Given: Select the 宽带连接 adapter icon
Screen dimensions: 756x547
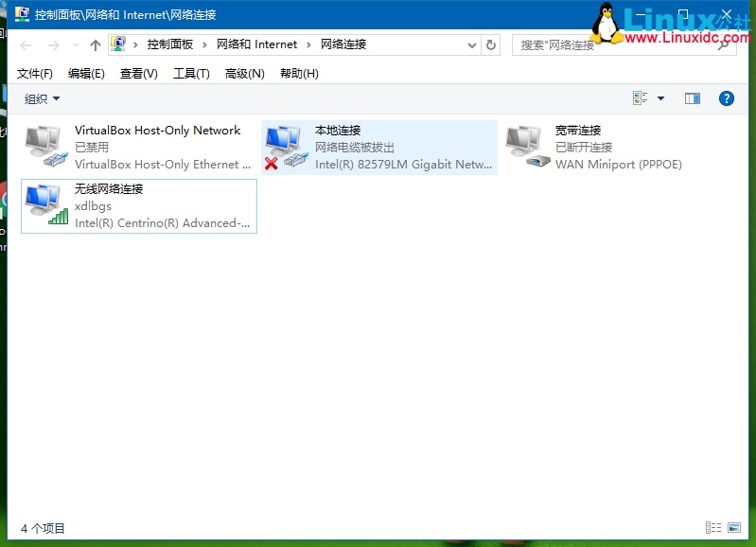Looking at the screenshot, I should click(527, 146).
